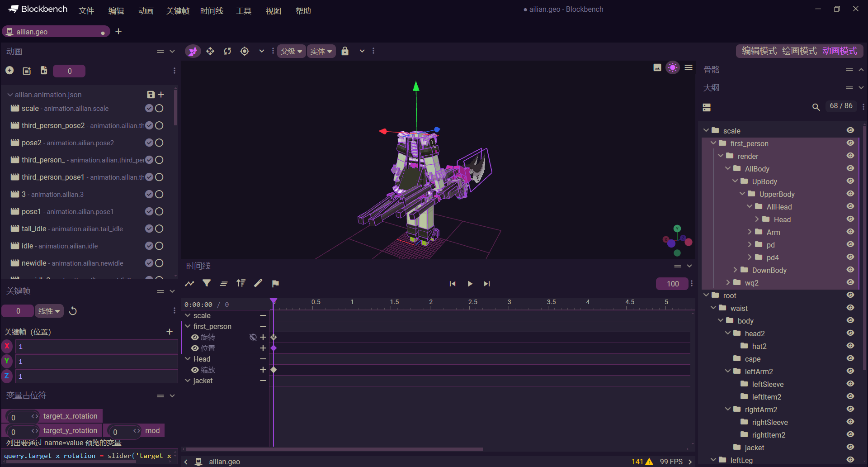Select the Rotate tool in toolbar
Screen dimensions: 868x467
click(x=227, y=51)
